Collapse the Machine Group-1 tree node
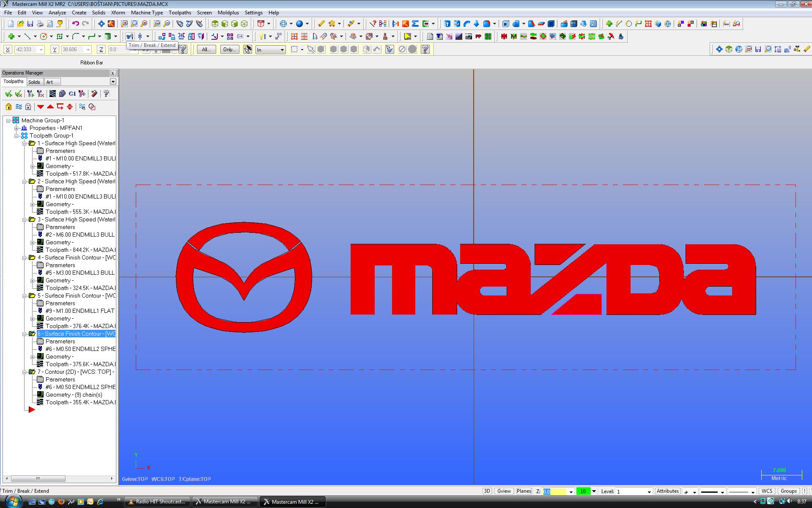812x508 pixels. tap(8, 121)
